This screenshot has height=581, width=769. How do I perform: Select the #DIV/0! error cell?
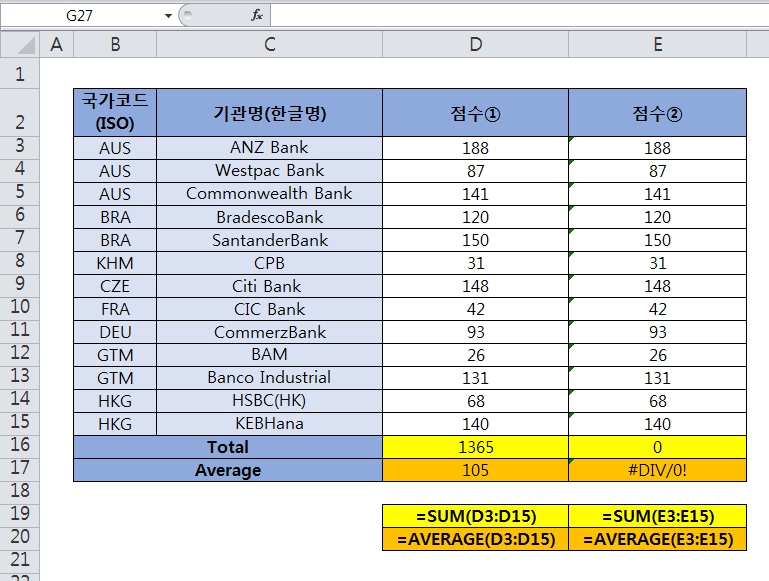click(x=658, y=470)
